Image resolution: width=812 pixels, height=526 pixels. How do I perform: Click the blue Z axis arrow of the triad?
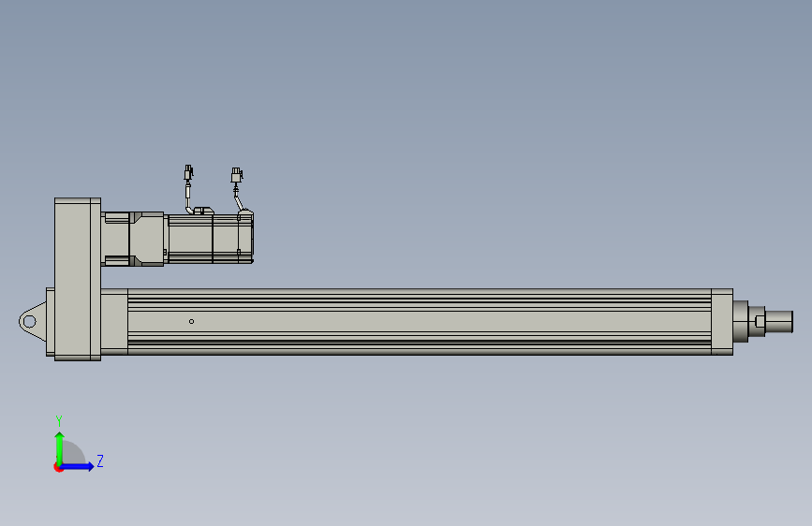point(78,466)
